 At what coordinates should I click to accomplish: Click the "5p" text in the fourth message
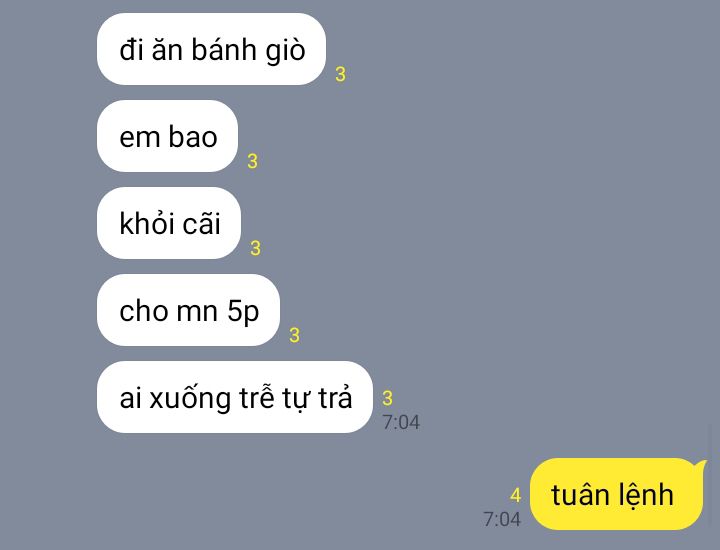tap(243, 312)
